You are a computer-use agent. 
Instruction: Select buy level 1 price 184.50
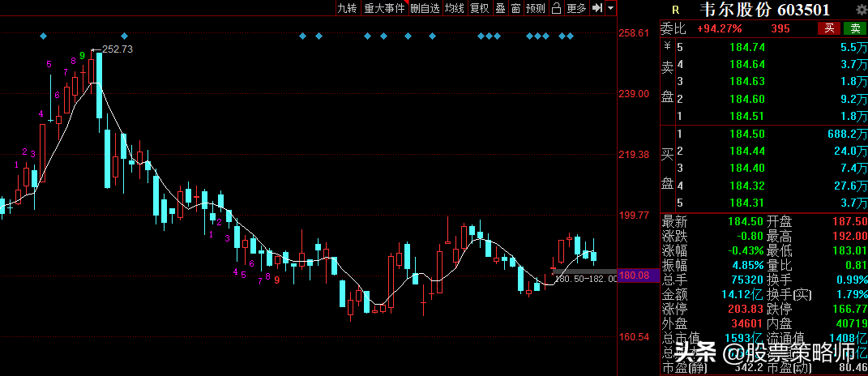click(x=747, y=134)
